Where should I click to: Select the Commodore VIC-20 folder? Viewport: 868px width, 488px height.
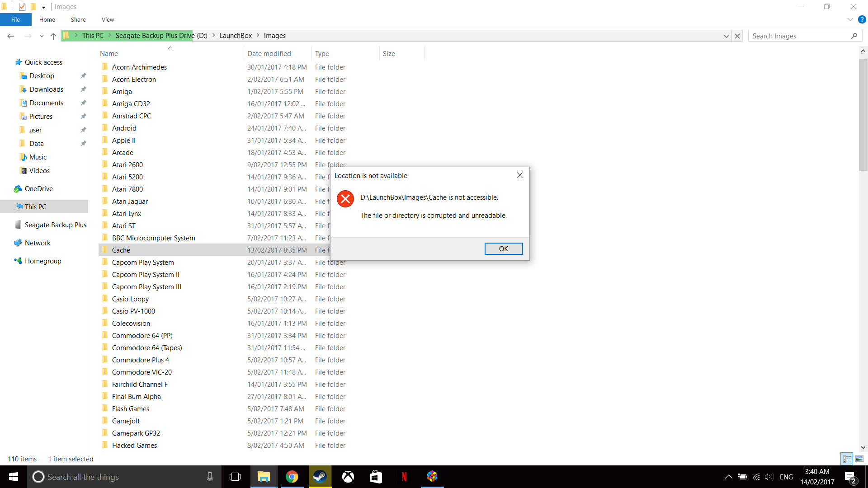pos(142,372)
